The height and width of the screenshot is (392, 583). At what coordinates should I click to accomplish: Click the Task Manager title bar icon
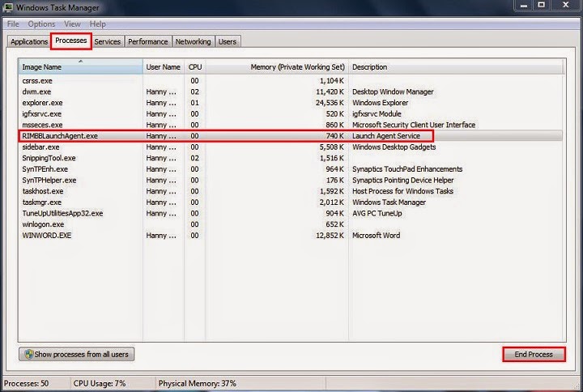[x=8, y=7]
